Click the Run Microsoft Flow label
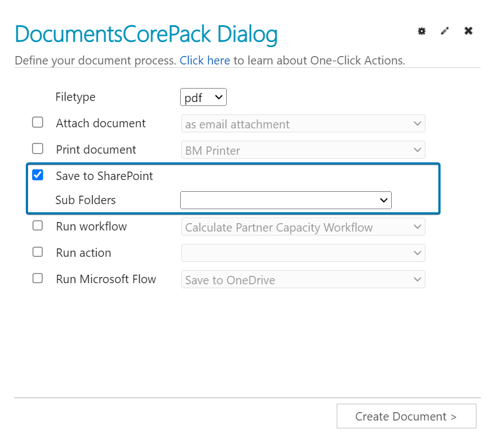This screenshot has height=448, width=495. point(106,279)
